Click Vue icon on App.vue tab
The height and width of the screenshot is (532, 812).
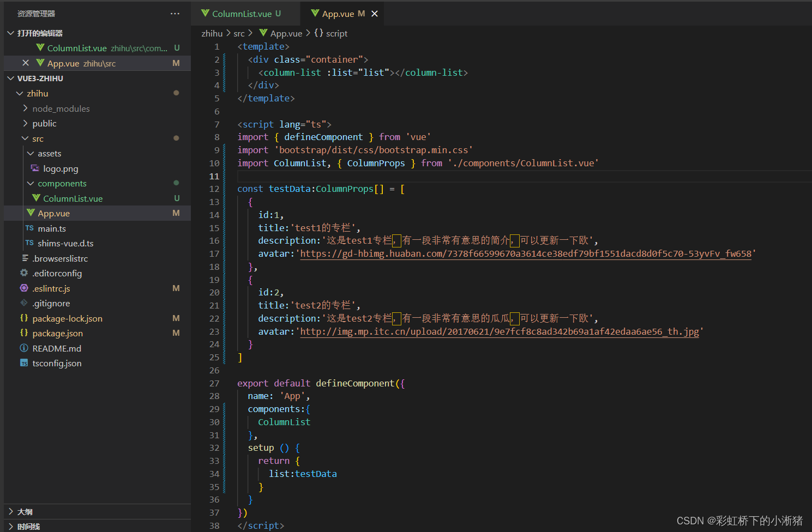point(315,13)
